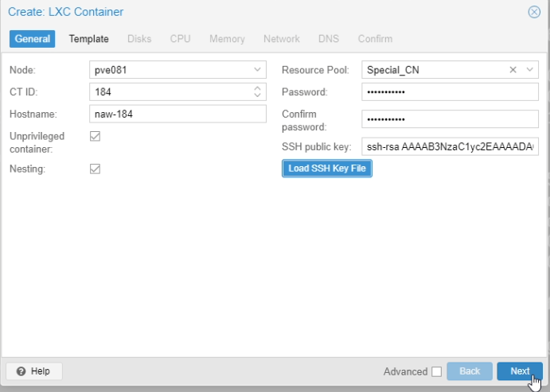Toggle the Nesting checkbox
The image size is (550, 392).
(95, 169)
